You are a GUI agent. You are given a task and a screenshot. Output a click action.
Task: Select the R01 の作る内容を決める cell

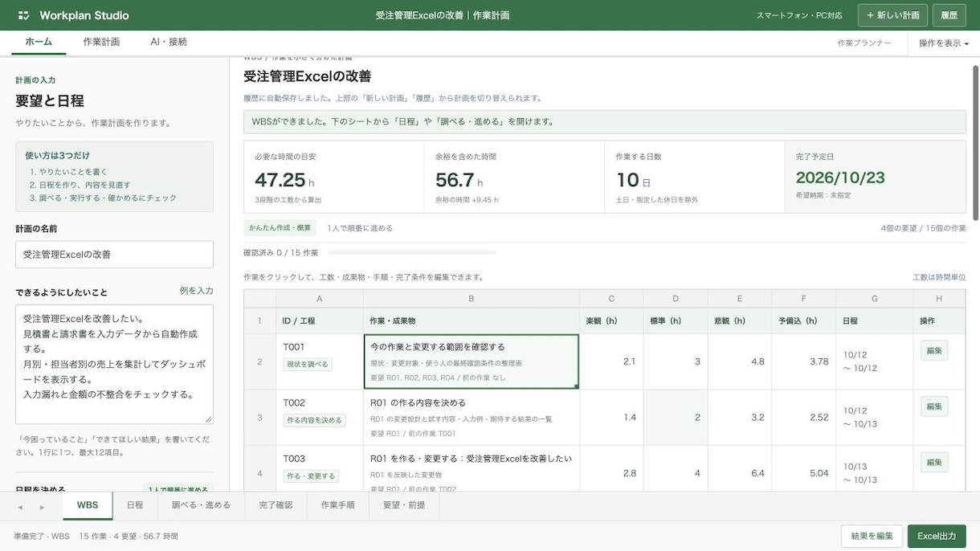[x=472, y=418]
